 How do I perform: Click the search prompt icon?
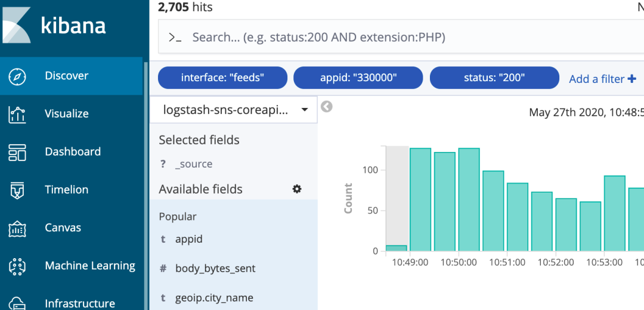(x=175, y=38)
